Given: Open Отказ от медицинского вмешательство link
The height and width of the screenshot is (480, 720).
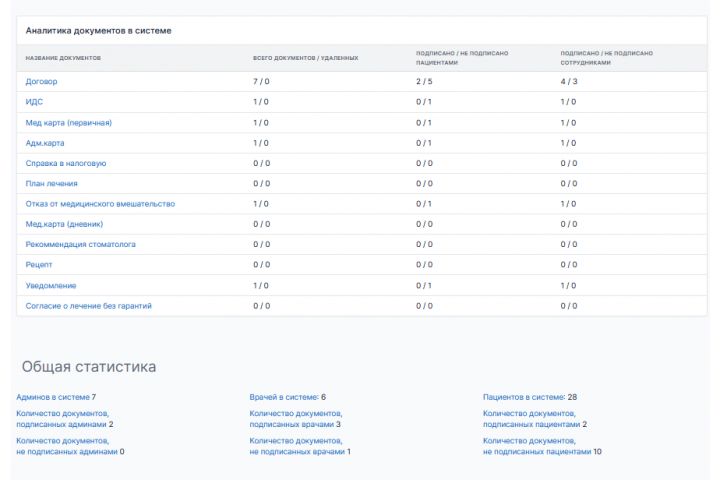Looking at the screenshot, I should (x=100, y=204).
